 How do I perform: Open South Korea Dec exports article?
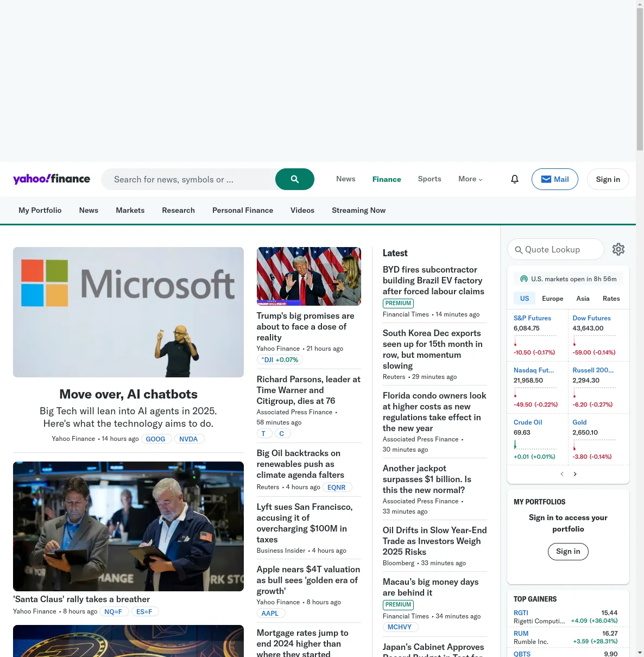432,349
